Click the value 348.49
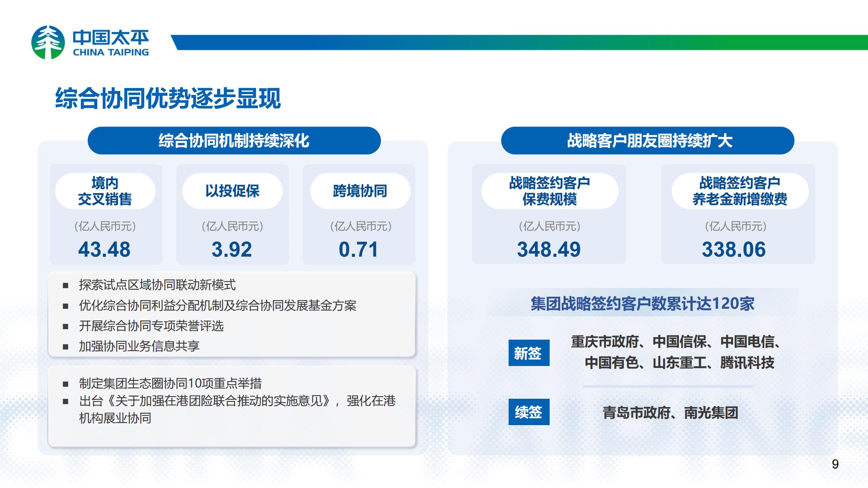Screen dimensions: 868x488 tap(549, 249)
